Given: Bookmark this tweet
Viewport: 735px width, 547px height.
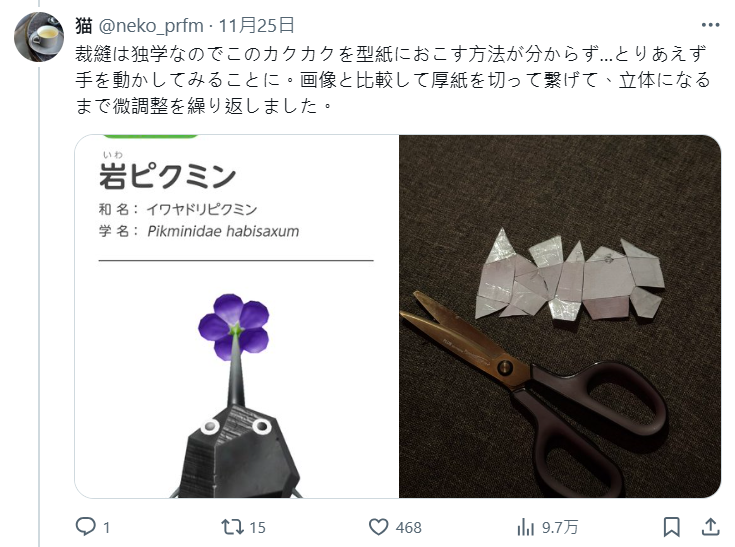Looking at the screenshot, I should 671,527.
